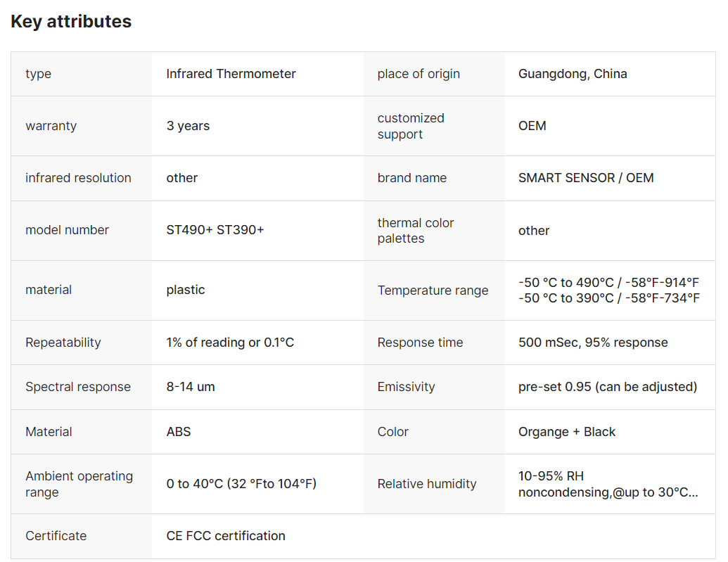Select the Infrared Thermometer type value
The image size is (728, 562).
pos(231,74)
